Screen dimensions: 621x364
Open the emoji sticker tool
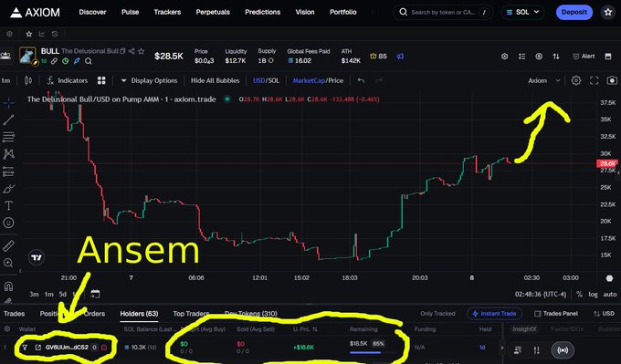coord(9,223)
